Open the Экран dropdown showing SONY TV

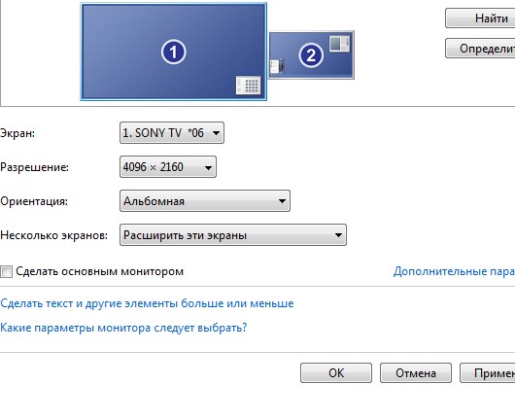[172, 133]
